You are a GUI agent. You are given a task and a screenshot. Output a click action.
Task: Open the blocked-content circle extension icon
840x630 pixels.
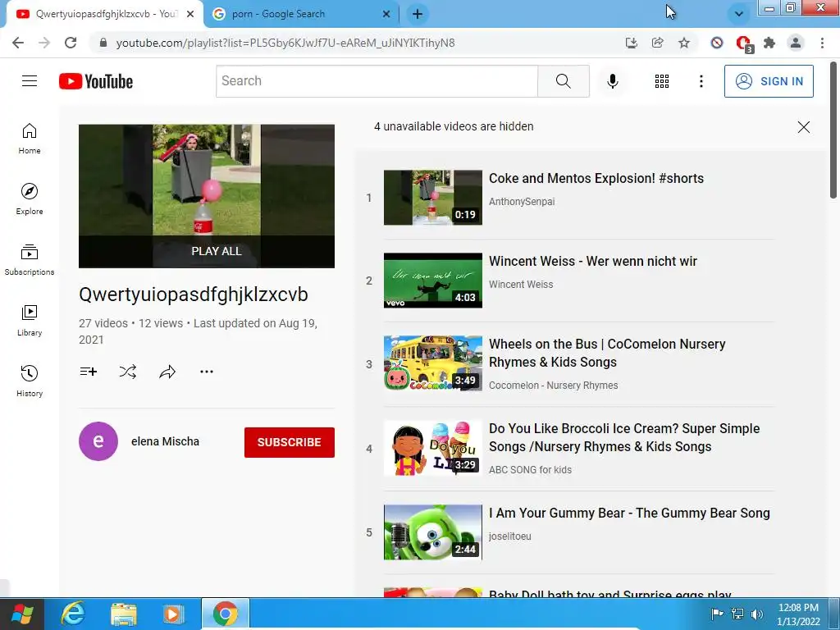tap(717, 43)
